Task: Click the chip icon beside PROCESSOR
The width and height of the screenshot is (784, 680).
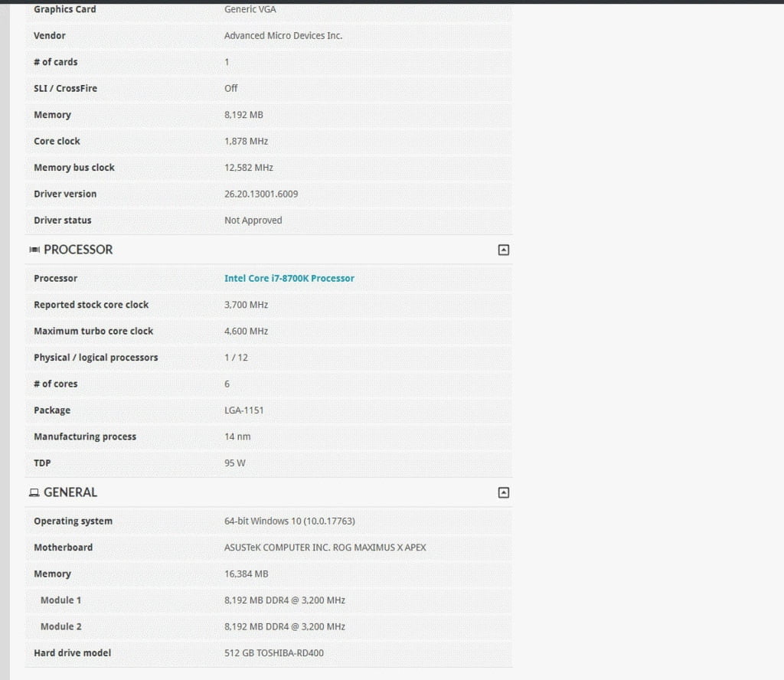Action: 34,250
